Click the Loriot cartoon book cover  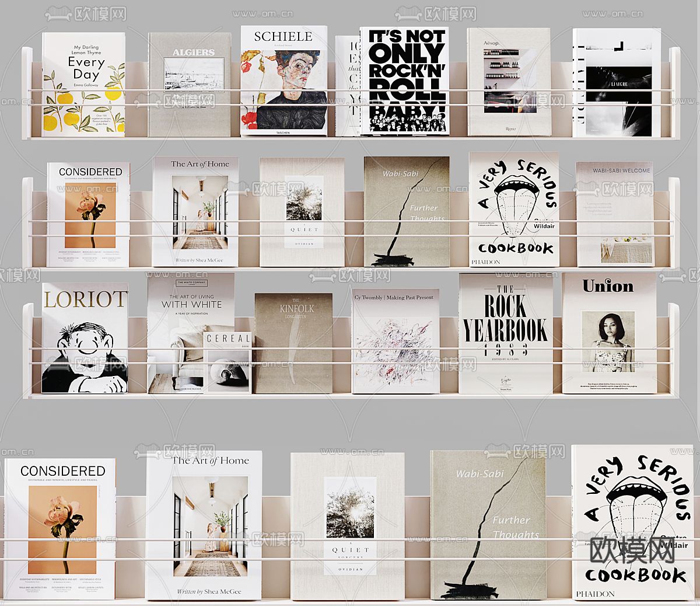(85, 339)
